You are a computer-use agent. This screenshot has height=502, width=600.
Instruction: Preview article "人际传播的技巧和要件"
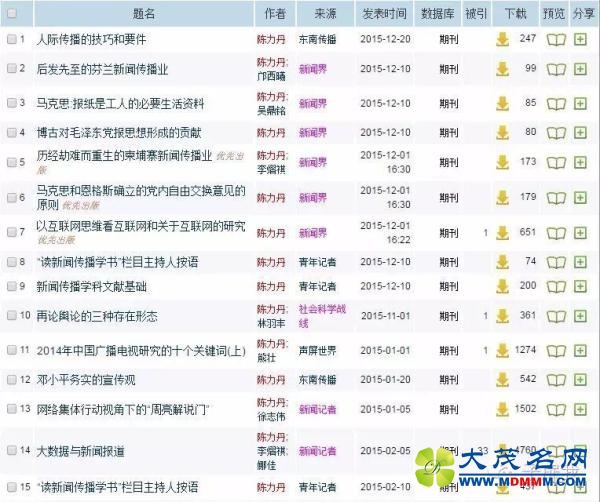(x=556, y=39)
